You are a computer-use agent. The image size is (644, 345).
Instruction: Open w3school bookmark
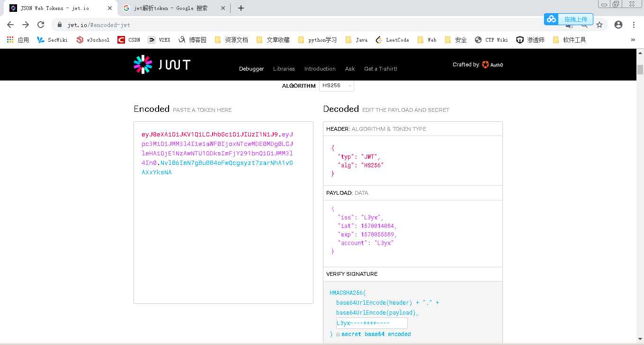click(x=93, y=40)
